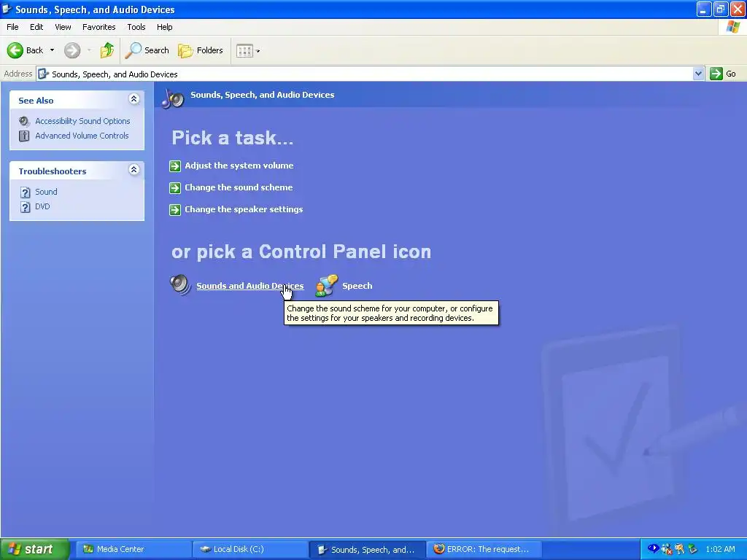
Task: Click the second system tray icon
Action: coord(667,549)
